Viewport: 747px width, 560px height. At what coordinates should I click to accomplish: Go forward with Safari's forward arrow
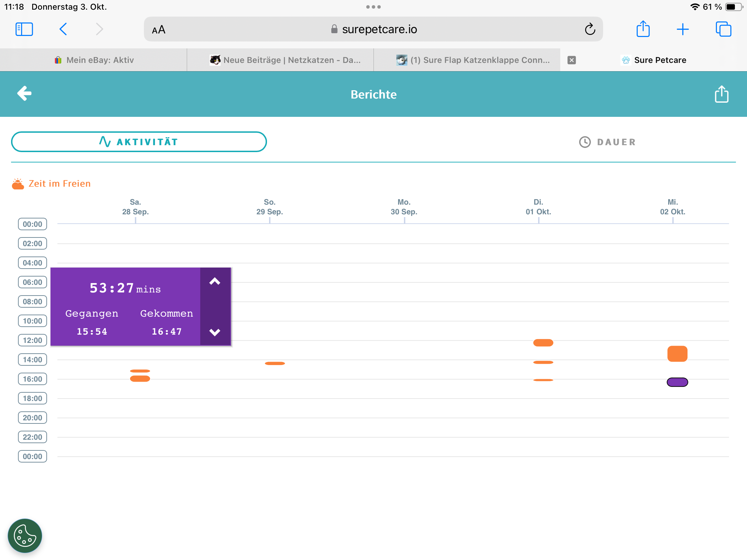(100, 29)
